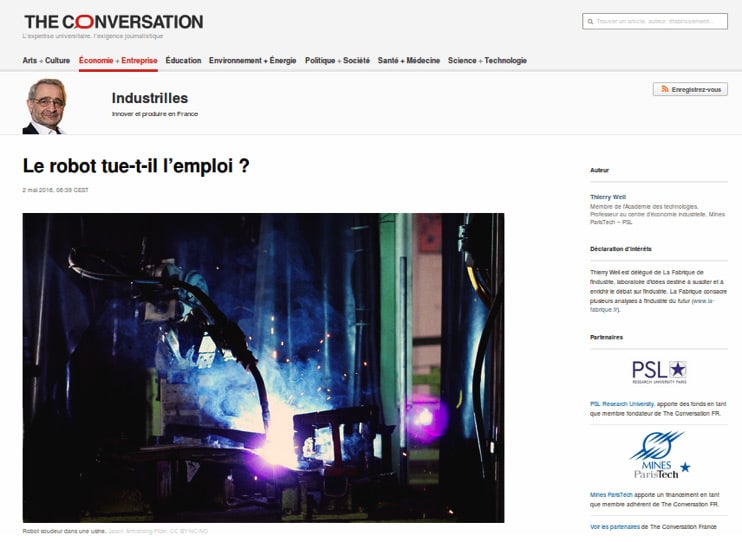Navigate to Politique + Société
Image resolution: width=742 pixels, height=542 pixels.
point(337,61)
